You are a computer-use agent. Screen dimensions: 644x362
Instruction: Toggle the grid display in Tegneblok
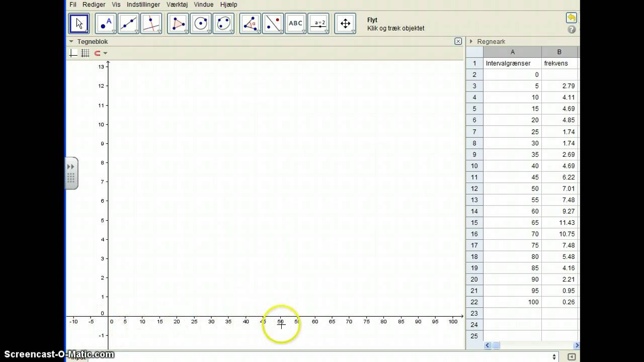click(85, 53)
